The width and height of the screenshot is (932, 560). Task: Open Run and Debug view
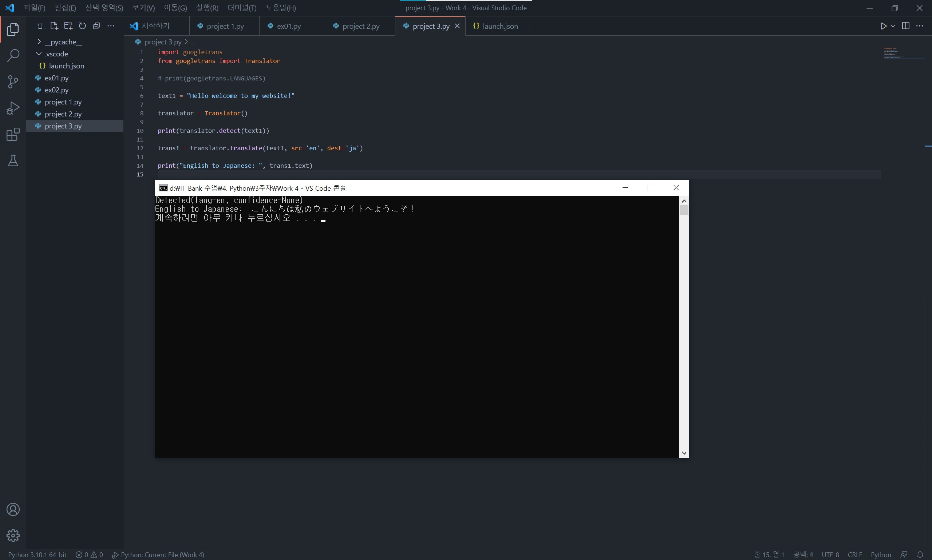tap(13, 108)
